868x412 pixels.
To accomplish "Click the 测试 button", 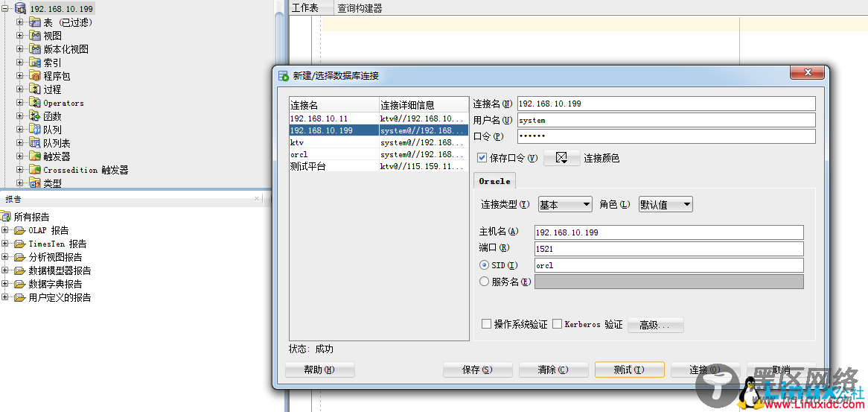I will pyautogui.click(x=629, y=370).
